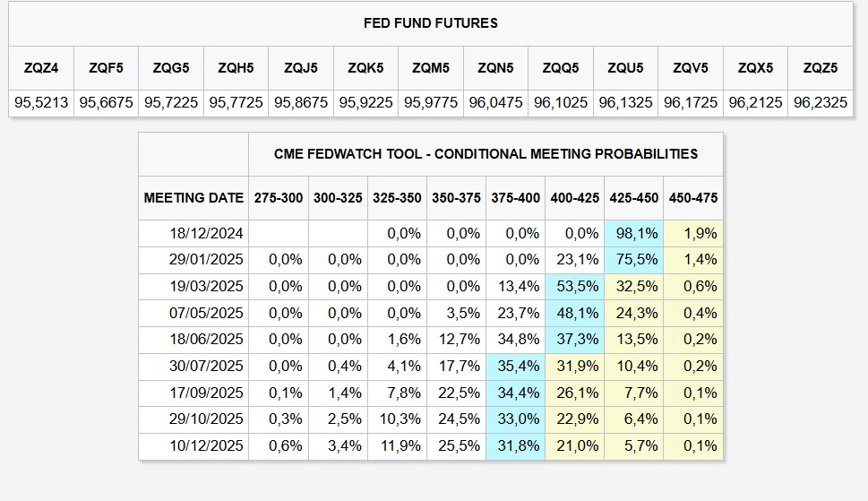Click the 425-450 rate range header

click(633, 197)
